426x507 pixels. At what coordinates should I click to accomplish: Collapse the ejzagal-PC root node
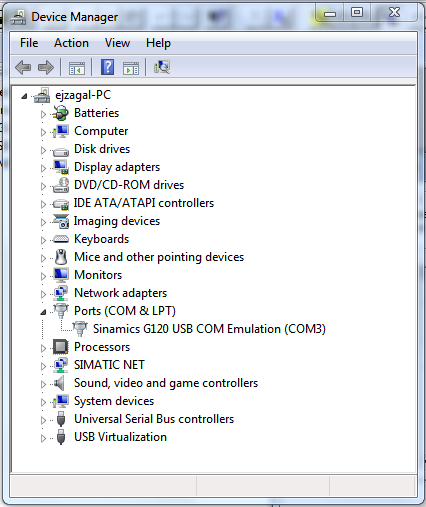(24, 97)
